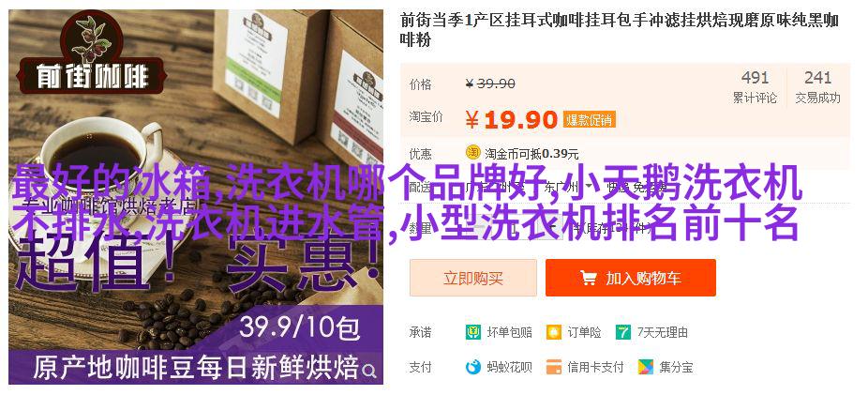Click the 39.9/10包 price banner

coord(299,328)
